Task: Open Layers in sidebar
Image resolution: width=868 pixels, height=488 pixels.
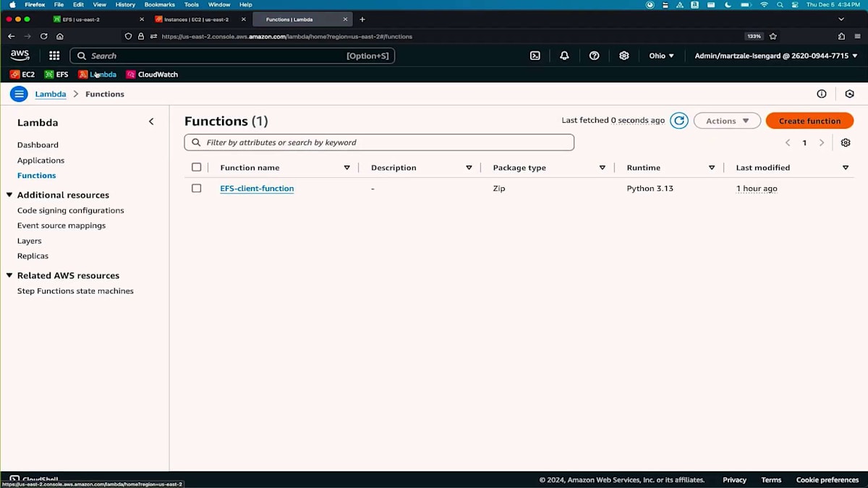Action: click(x=29, y=241)
